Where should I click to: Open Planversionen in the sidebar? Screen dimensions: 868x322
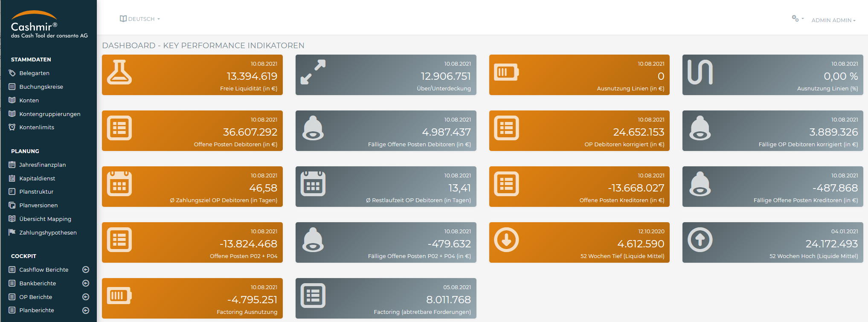(x=38, y=205)
